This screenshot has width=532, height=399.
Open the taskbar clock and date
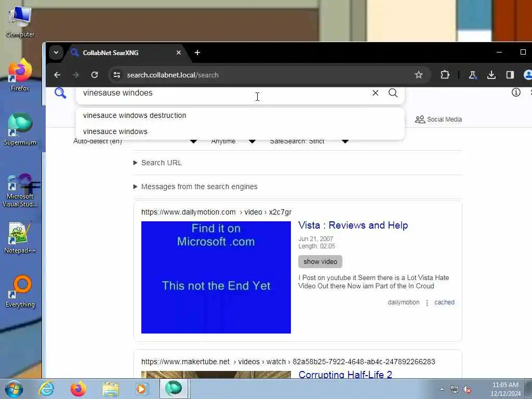(506, 389)
